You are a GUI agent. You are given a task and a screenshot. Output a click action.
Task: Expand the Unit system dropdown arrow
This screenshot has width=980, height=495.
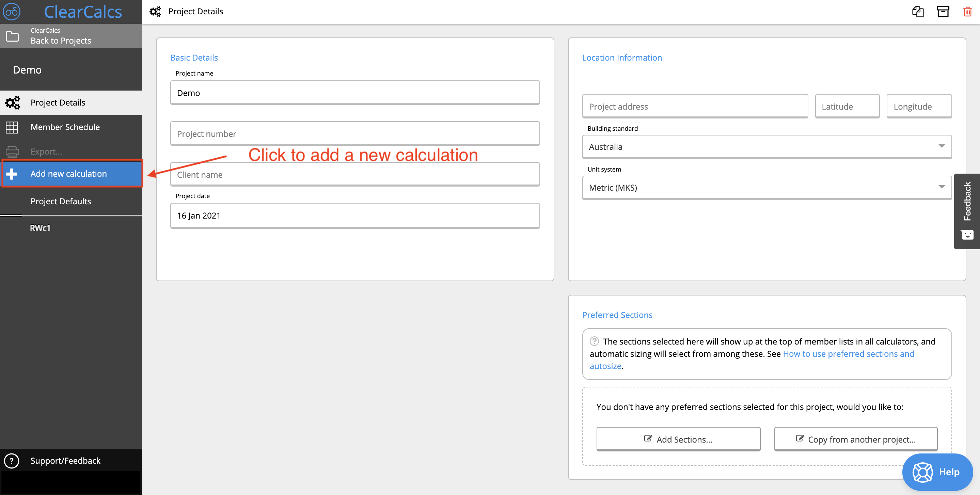pyautogui.click(x=942, y=187)
